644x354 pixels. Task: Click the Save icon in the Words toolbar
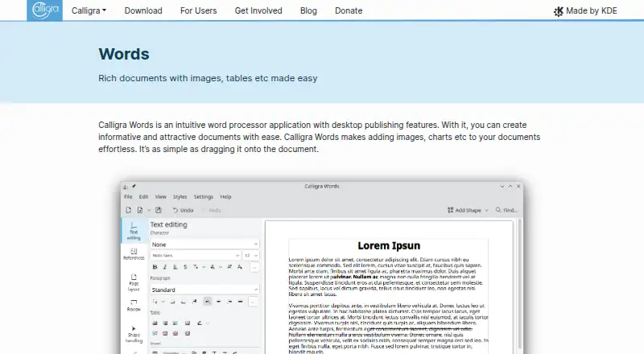tap(159, 210)
